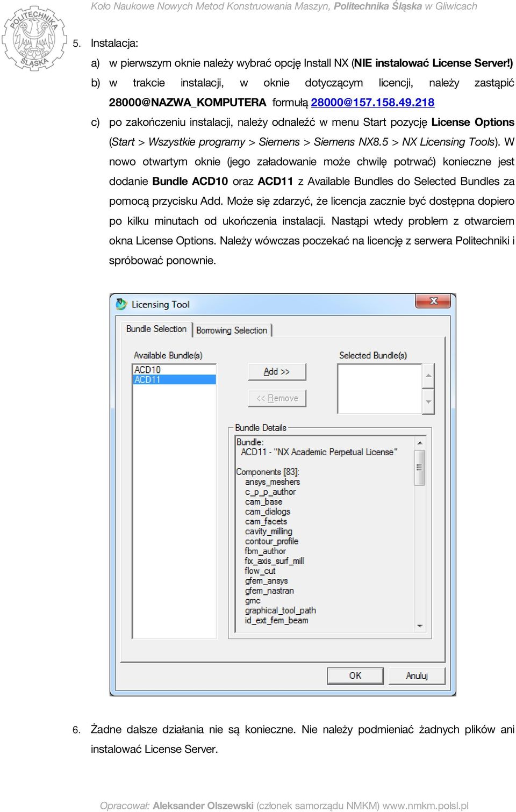Screen dimensions: 516x812
Task: Click id_ext_fem_beam component entry
Action: (276, 620)
